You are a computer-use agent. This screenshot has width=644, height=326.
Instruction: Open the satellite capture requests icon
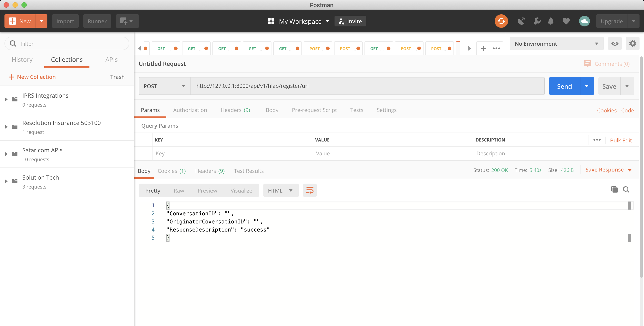coord(521,21)
